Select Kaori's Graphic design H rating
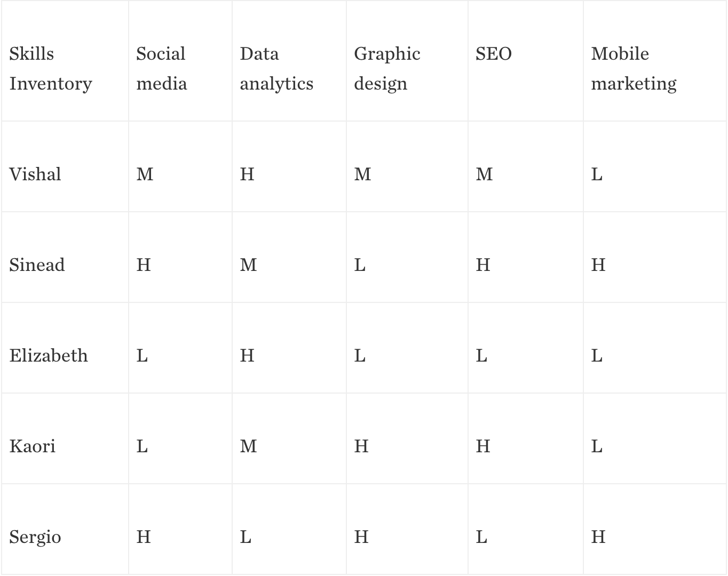 (x=361, y=446)
